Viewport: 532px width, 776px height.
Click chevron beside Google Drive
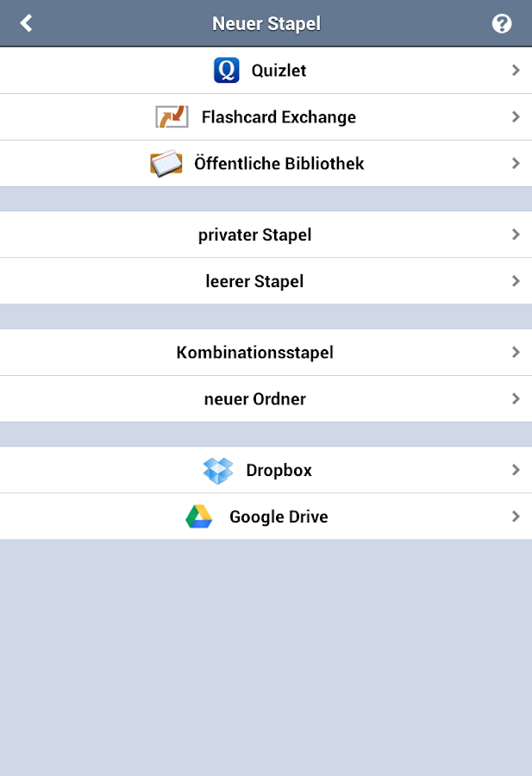pyautogui.click(x=516, y=516)
